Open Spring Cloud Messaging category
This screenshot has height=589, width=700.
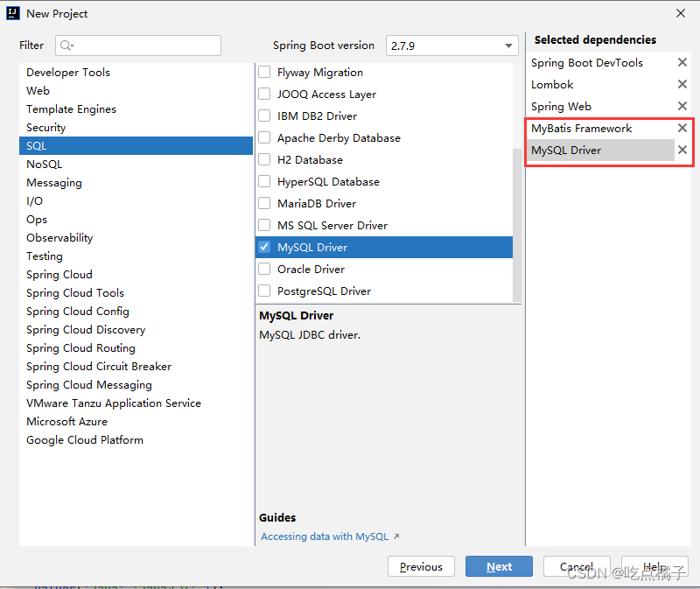pos(136,384)
